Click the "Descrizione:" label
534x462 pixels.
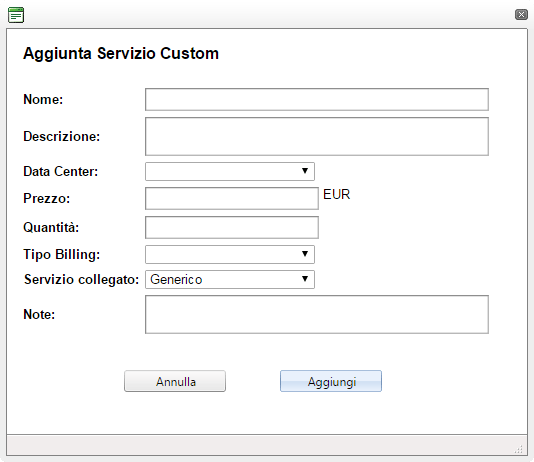coord(62,136)
